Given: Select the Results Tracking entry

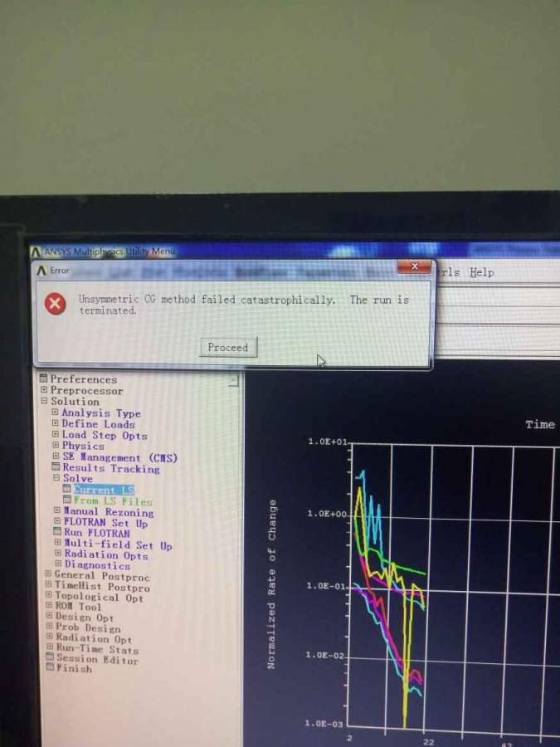Looking at the screenshot, I should point(111,468).
